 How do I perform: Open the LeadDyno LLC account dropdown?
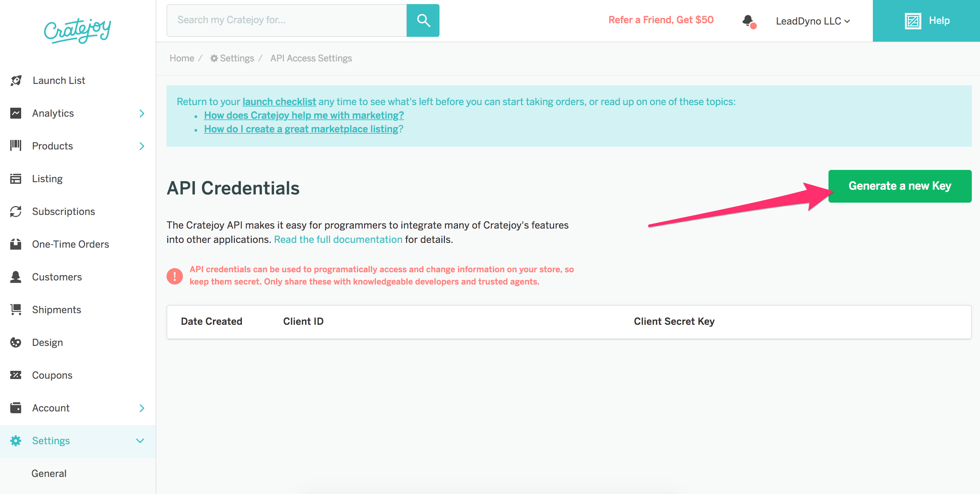[x=812, y=21]
